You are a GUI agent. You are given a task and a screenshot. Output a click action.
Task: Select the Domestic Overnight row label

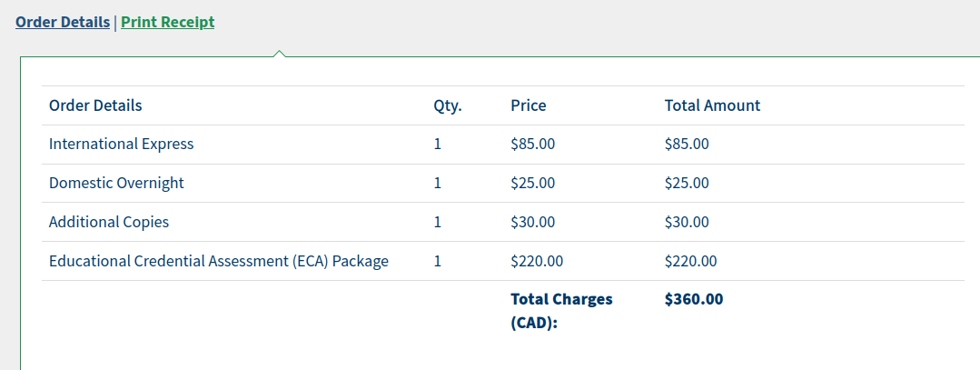(x=116, y=184)
